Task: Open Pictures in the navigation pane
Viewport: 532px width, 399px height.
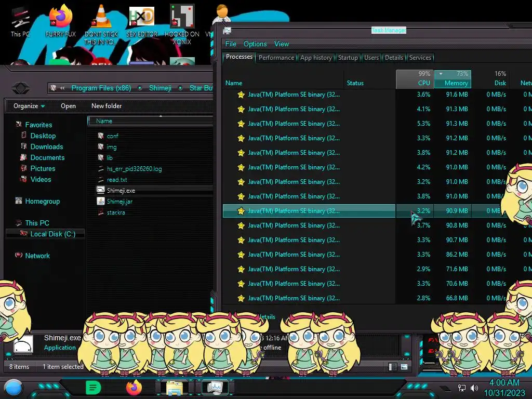Action: (x=43, y=168)
